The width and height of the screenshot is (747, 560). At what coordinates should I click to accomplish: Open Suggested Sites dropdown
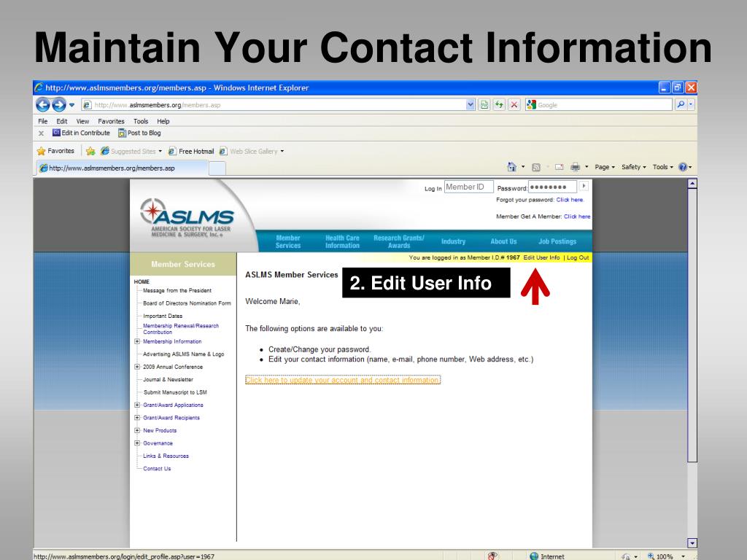131,151
